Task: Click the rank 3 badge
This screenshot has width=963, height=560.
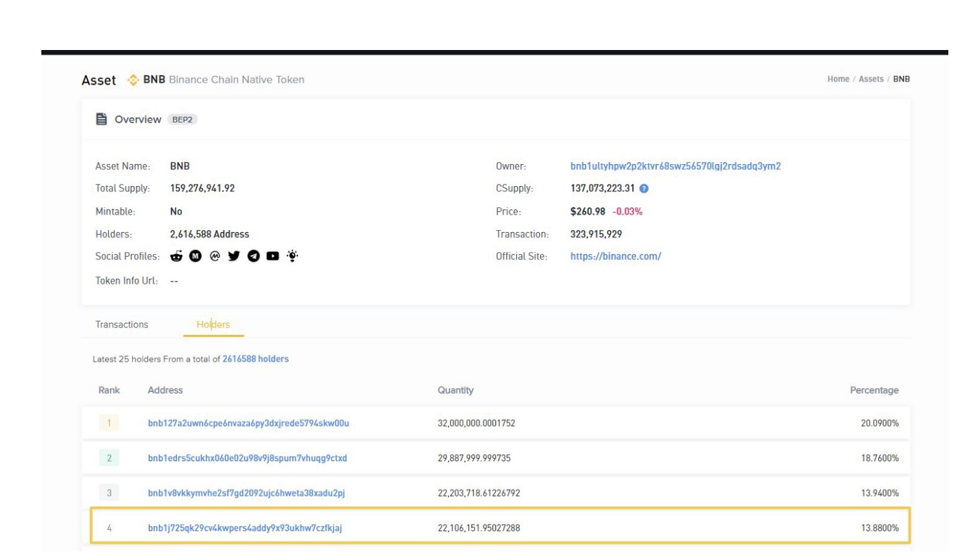Action: coord(109,493)
